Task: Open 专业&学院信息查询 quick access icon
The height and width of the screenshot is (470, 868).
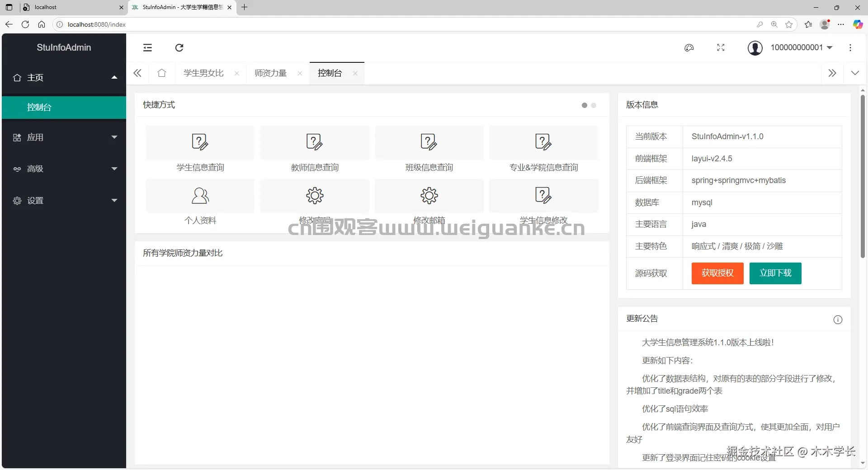Action: 543,142
